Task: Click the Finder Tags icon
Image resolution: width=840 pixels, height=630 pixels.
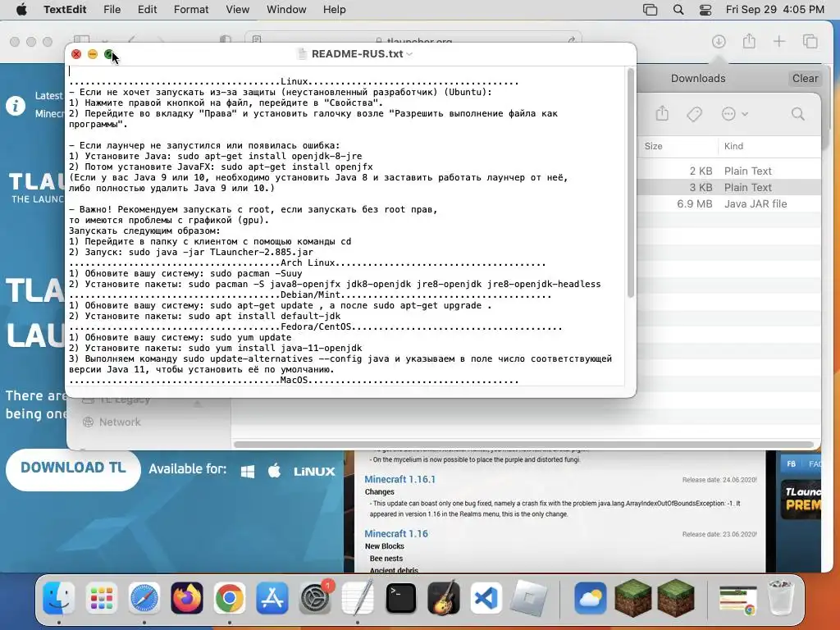Action: coord(694,113)
